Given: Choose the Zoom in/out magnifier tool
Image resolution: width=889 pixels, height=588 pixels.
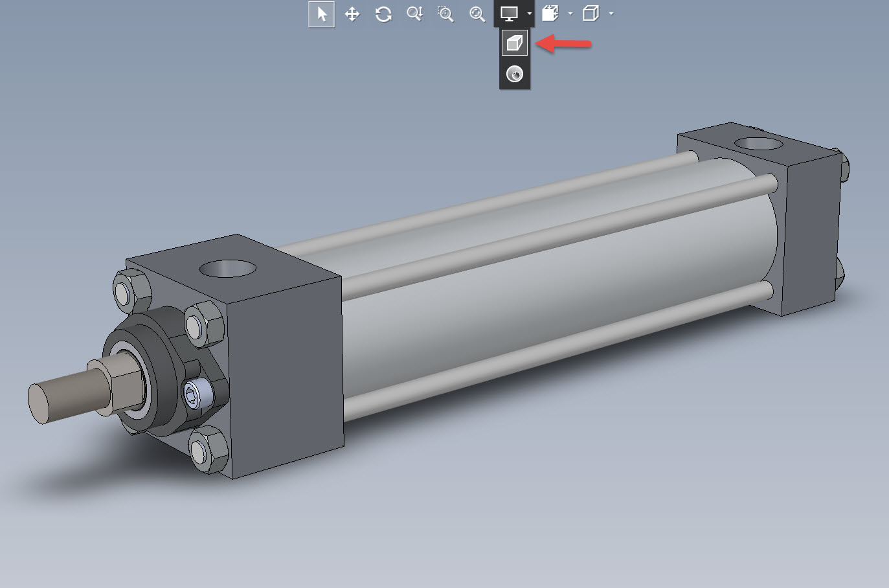Looking at the screenshot, I should pos(414,14).
